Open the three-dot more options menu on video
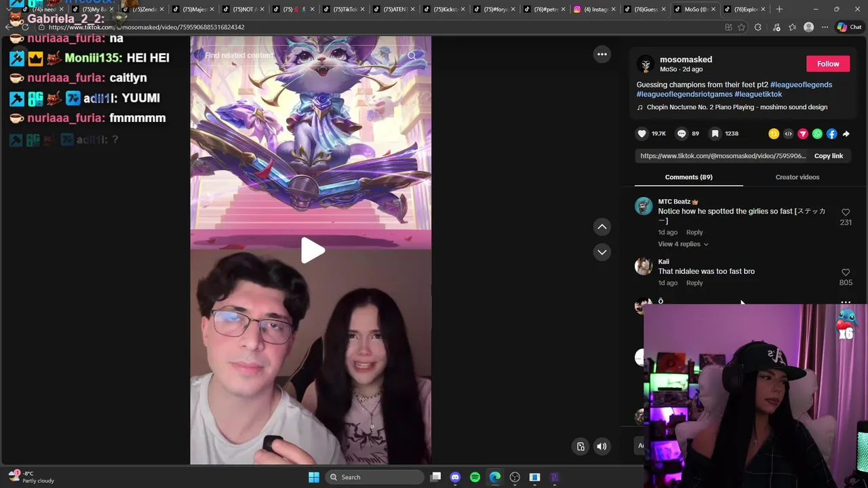868x488 pixels. (601, 54)
